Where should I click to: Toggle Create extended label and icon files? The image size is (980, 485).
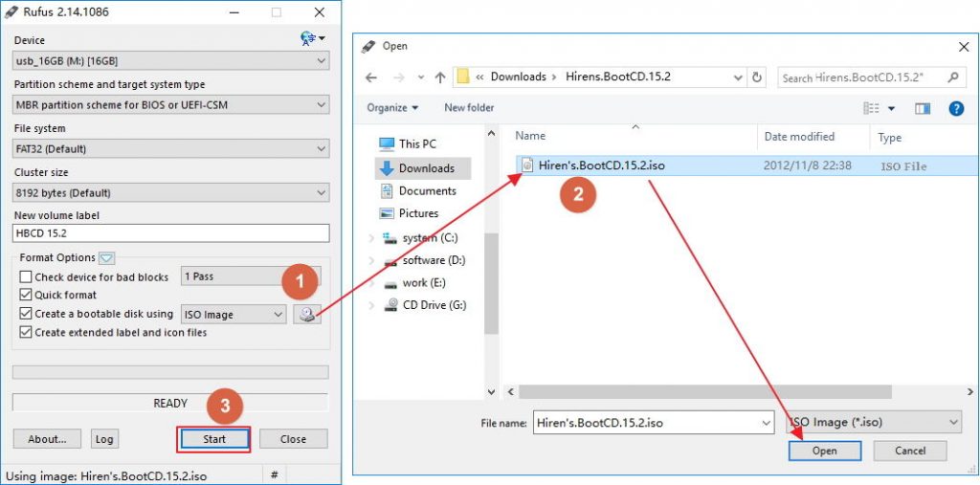26,332
